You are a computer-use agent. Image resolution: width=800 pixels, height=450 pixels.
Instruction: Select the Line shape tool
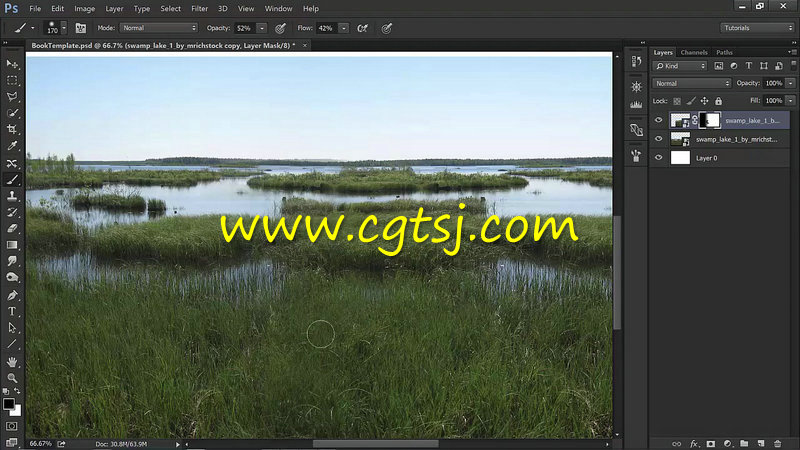[x=12, y=344]
